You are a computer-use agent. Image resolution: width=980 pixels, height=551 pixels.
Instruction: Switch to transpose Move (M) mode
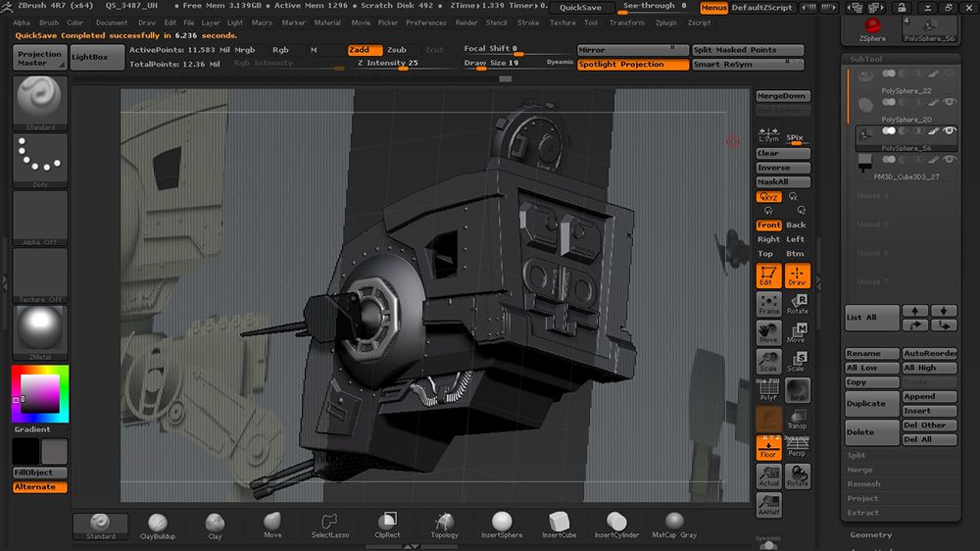coord(798,332)
